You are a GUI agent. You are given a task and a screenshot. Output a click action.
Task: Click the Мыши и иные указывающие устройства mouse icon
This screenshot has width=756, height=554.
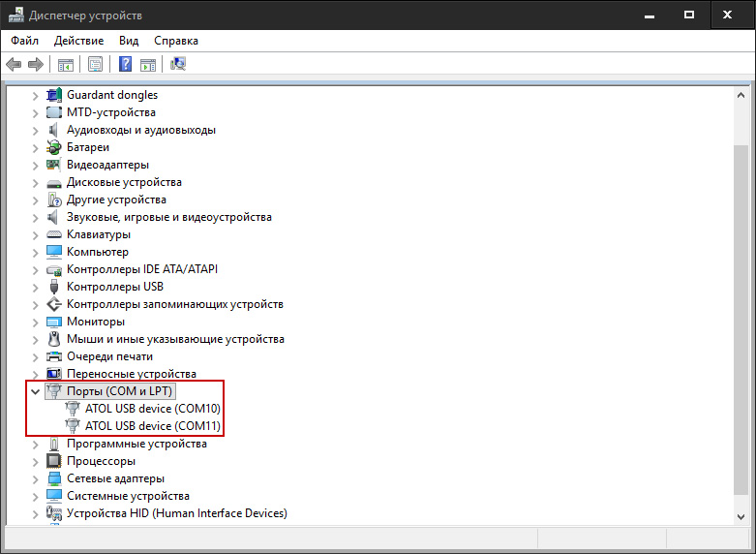coord(54,339)
